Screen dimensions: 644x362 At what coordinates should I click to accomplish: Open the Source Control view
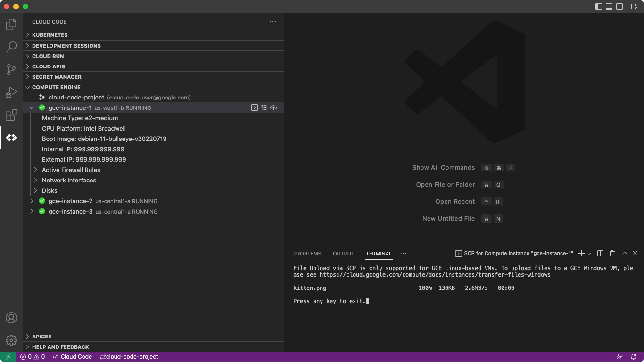pos(11,70)
